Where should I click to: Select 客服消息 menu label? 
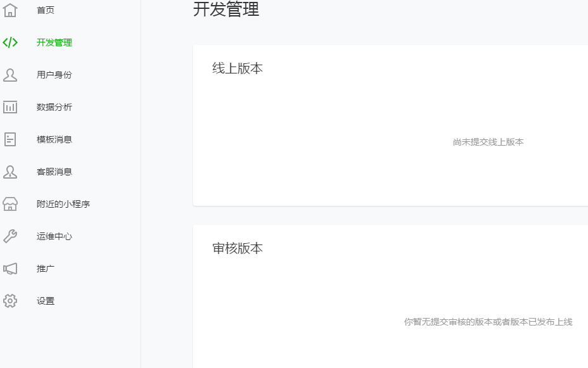54,172
